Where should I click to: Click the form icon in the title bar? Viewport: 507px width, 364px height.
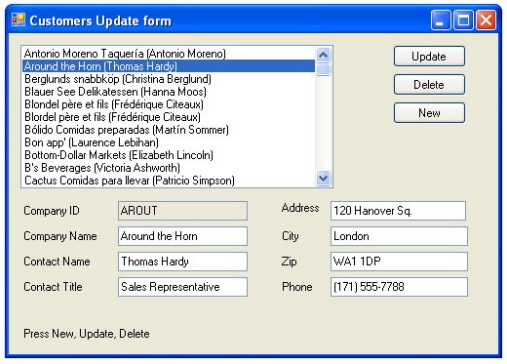click(18, 20)
